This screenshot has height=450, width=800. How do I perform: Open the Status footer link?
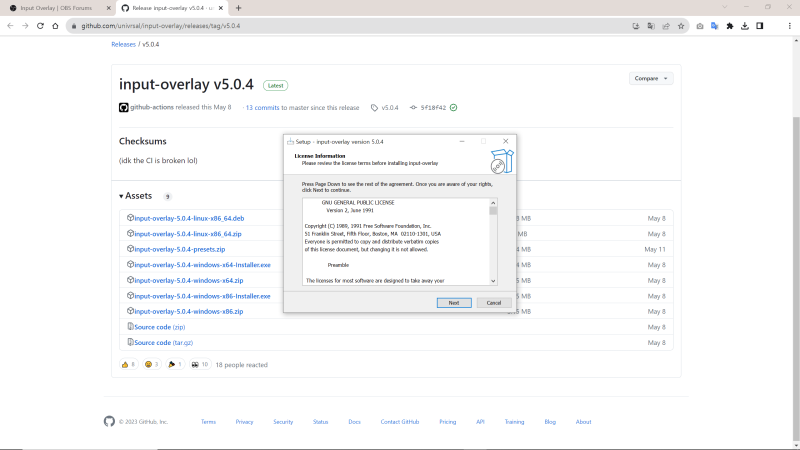320,422
